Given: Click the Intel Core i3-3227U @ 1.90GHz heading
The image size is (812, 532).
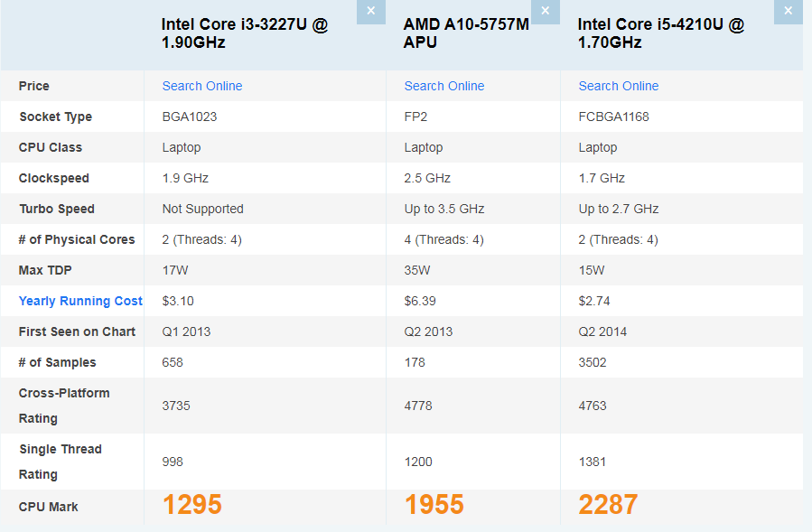Looking at the screenshot, I should pyautogui.click(x=245, y=33).
